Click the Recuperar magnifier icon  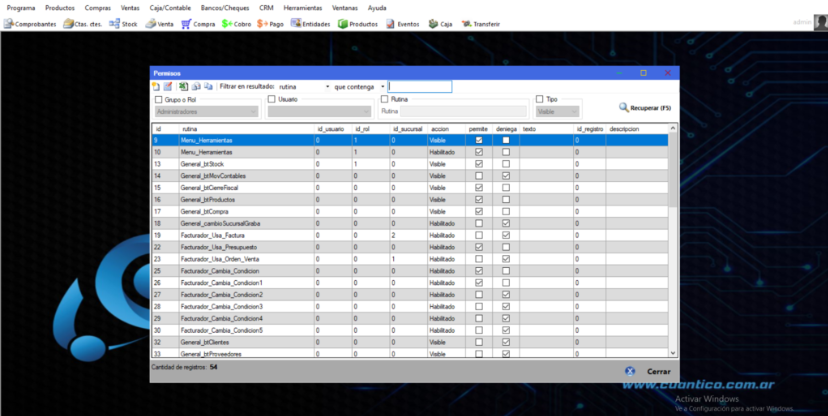624,108
